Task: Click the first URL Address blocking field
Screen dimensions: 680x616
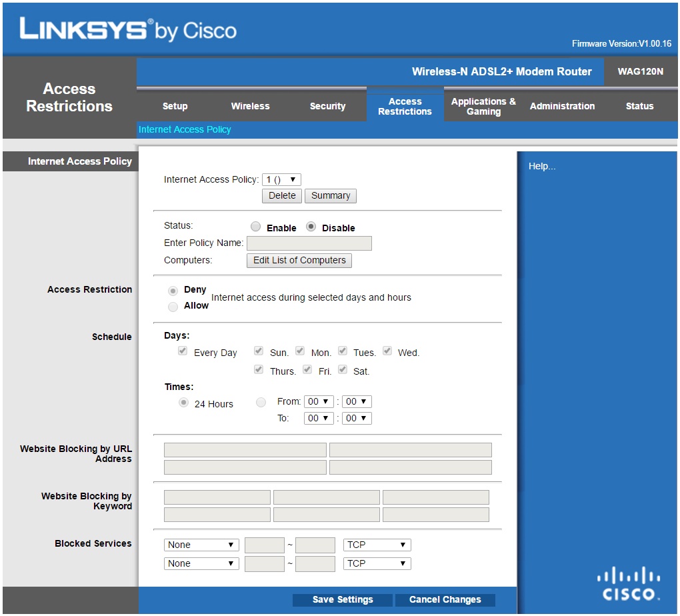Action: pos(245,450)
